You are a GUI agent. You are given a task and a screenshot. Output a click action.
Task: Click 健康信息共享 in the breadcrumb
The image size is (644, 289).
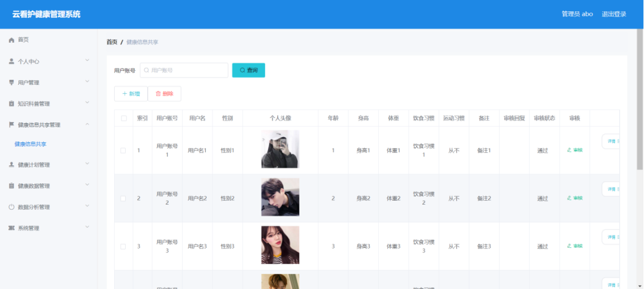tap(142, 42)
